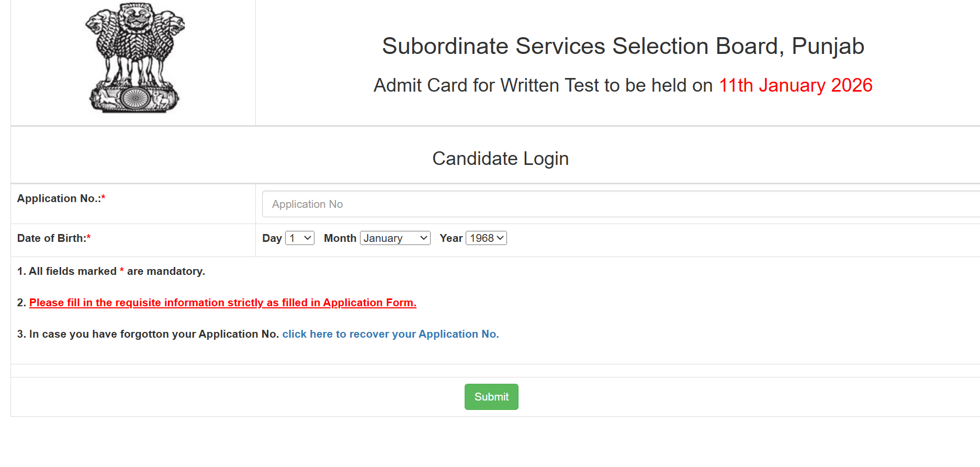The height and width of the screenshot is (467, 980).
Task: Click the national emblem logo
Action: 134,58
